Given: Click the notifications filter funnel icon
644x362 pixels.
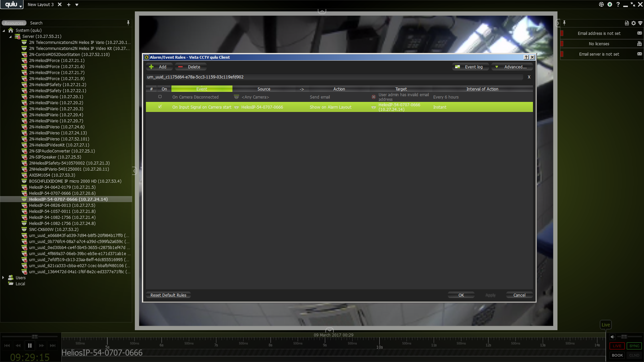Looking at the screenshot, I should tap(640, 23).
